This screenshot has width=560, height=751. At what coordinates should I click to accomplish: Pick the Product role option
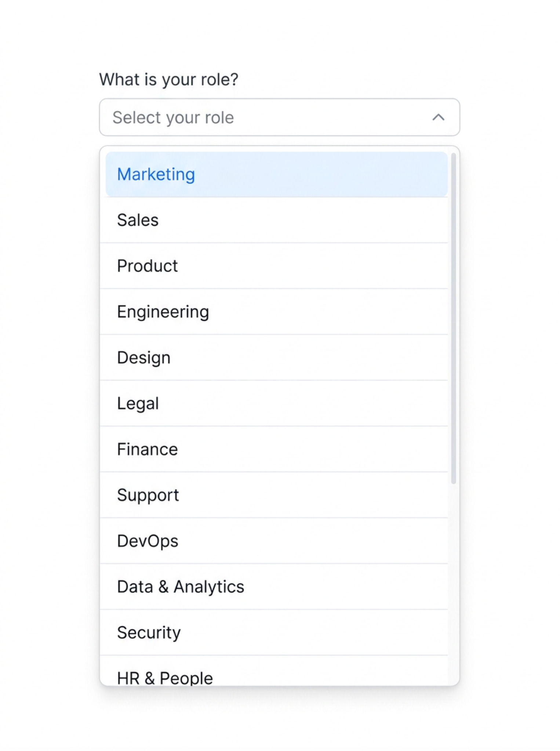pos(274,266)
